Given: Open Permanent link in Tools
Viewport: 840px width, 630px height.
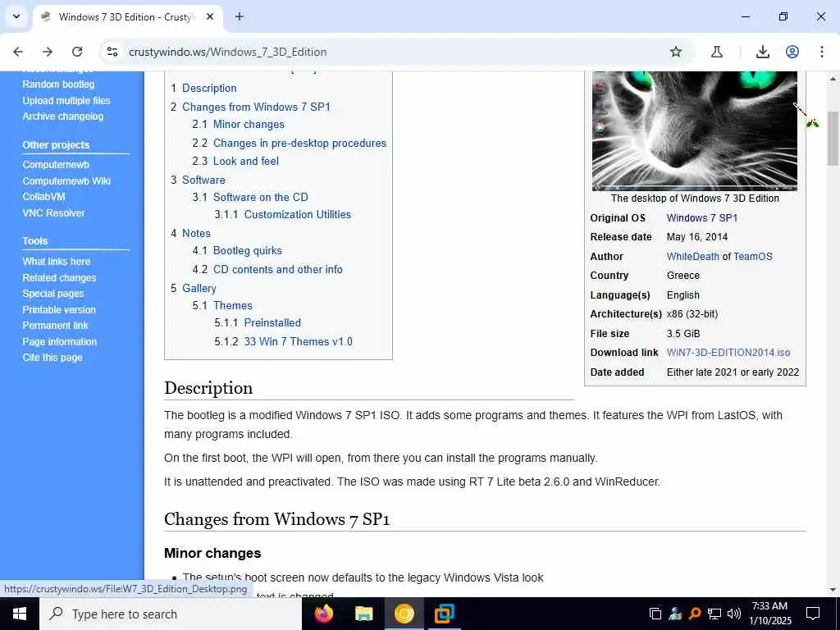Looking at the screenshot, I should coord(55,325).
